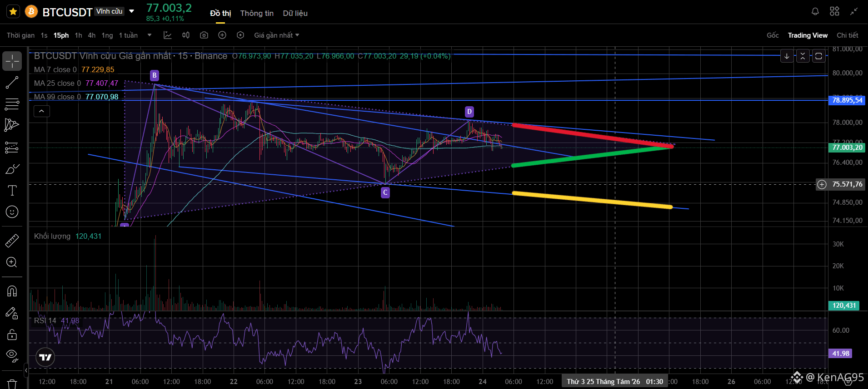Switch to the Thông tin tab
Image resolution: width=868 pixels, height=389 pixels.
pos(257,13)
